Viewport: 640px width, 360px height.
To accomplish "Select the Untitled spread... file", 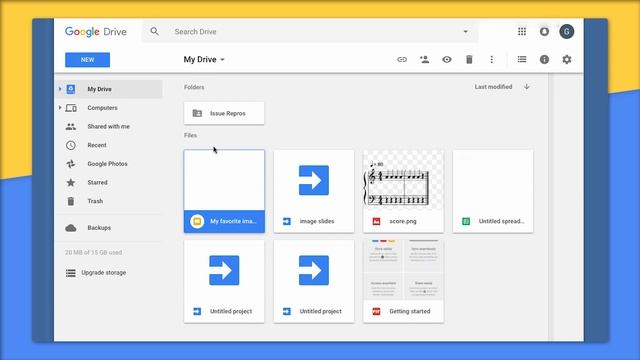I will 493,191.
